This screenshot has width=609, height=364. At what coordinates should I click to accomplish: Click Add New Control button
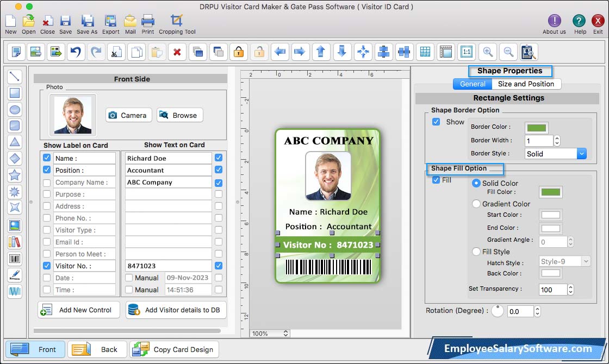79,310
